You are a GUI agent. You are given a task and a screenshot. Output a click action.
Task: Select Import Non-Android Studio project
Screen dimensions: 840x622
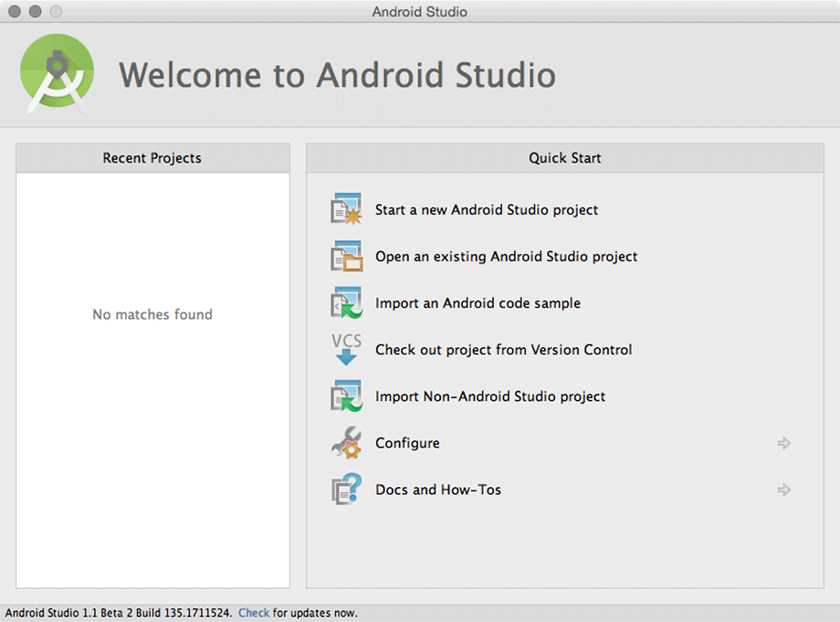(490, 396)
